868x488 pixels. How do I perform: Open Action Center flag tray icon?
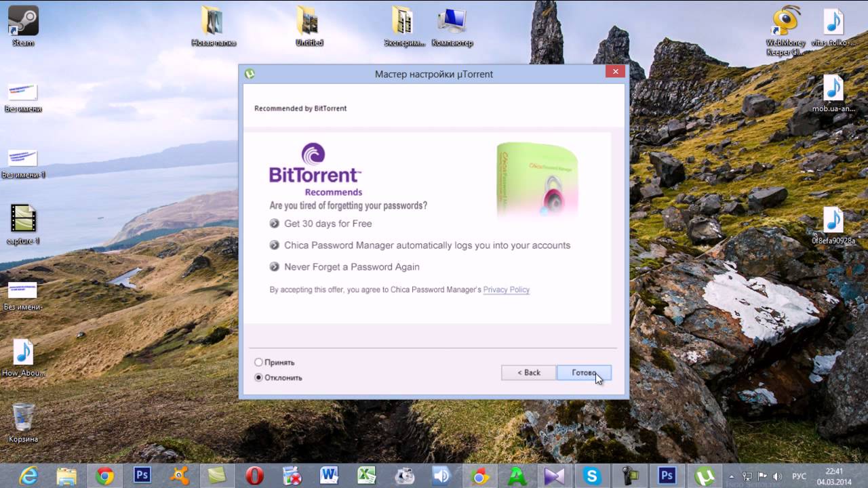tap(763, 476)
